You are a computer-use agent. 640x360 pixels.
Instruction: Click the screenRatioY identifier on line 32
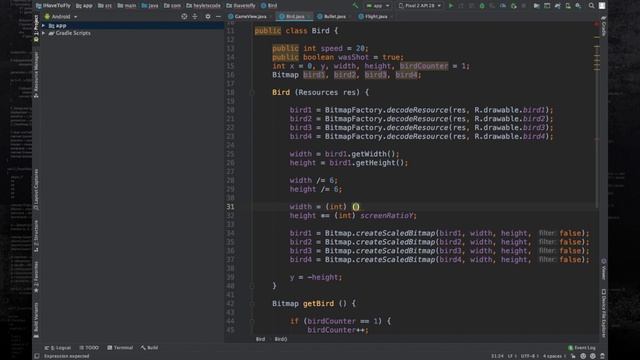coord(387,216)
